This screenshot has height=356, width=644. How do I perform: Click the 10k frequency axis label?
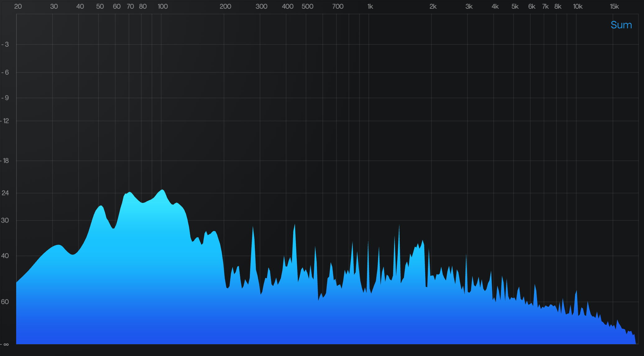click(x=577, y=7)
